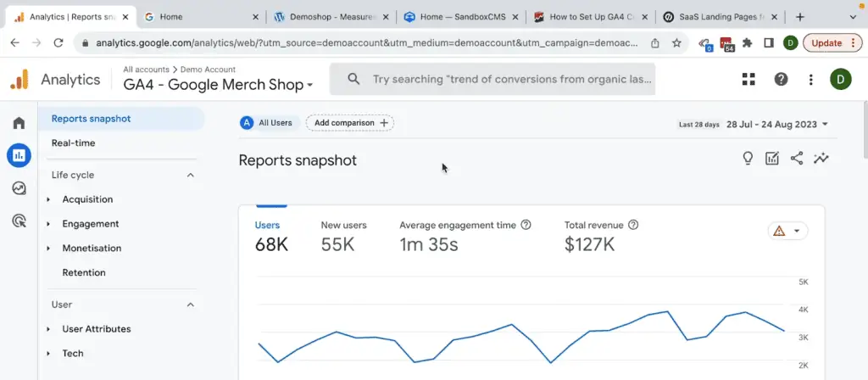Open the insights sparkline trend icon

click(821, 159)
